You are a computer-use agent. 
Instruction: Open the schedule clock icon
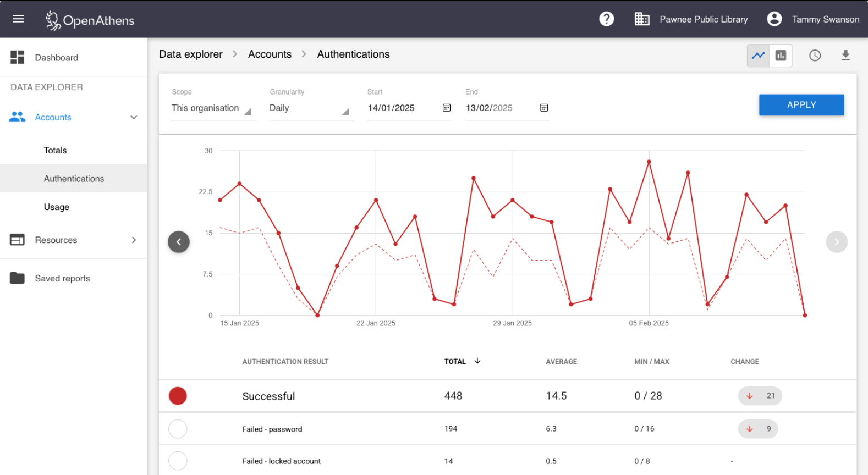[815, 56]
